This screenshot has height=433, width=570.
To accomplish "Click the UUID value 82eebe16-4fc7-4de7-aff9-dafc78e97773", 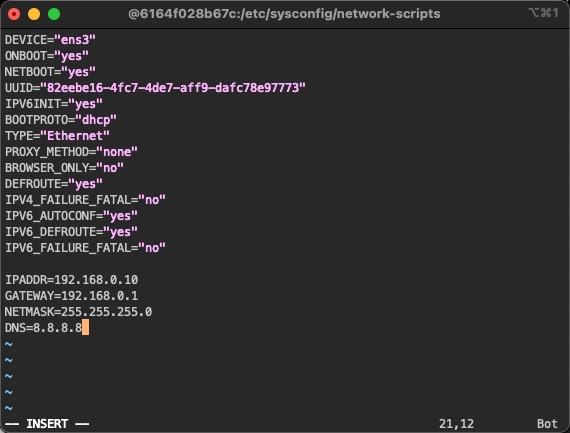I will [173, 88].
